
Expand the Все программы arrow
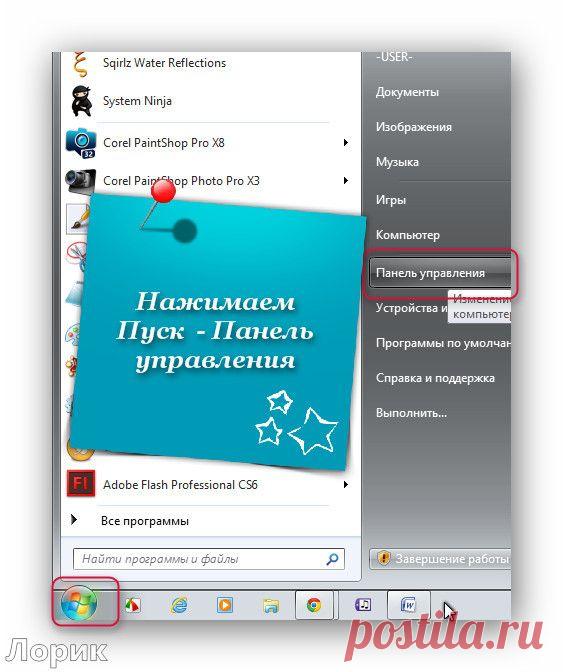(74, 520)
